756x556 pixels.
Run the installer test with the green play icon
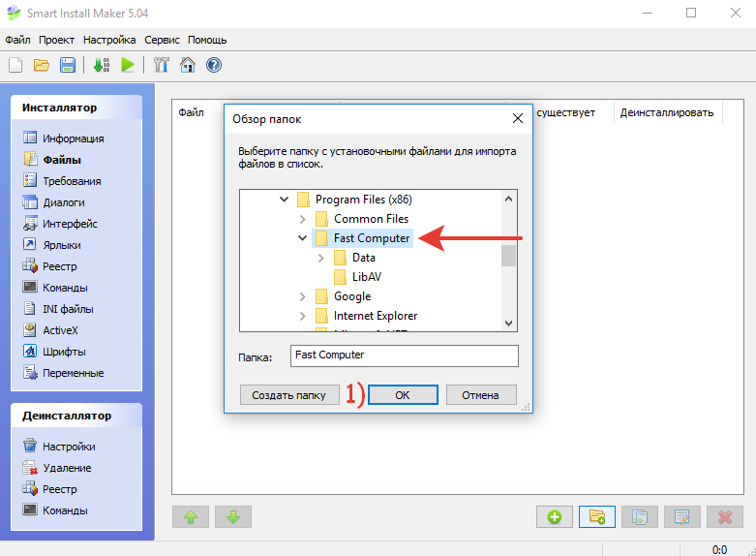point(128,65)
